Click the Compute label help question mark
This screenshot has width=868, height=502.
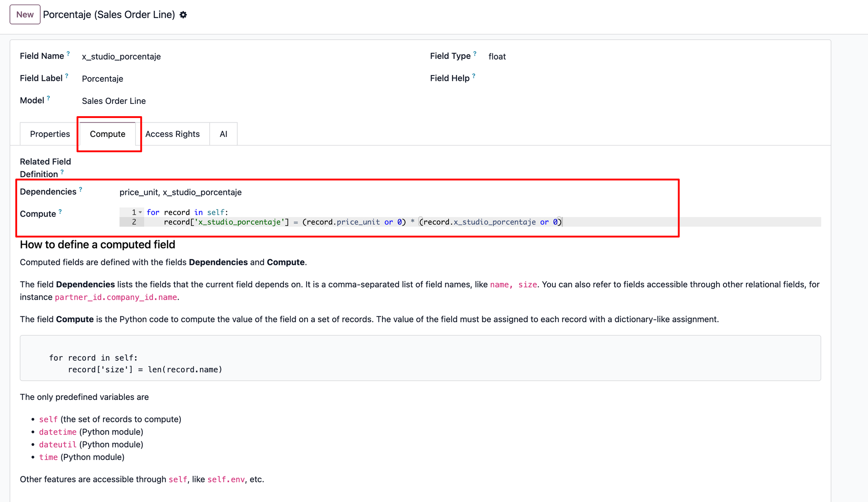pyautogui.click(x=60, y=211)
